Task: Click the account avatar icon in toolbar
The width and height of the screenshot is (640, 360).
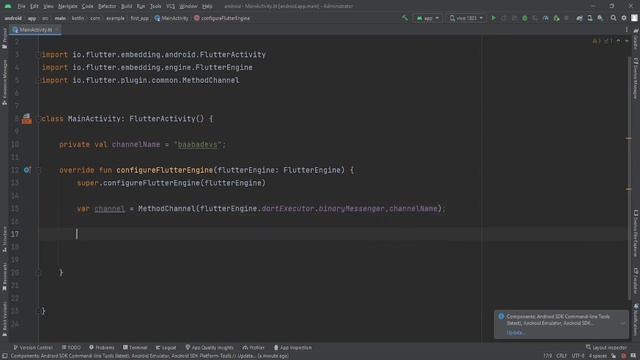Action: point(634,18)
